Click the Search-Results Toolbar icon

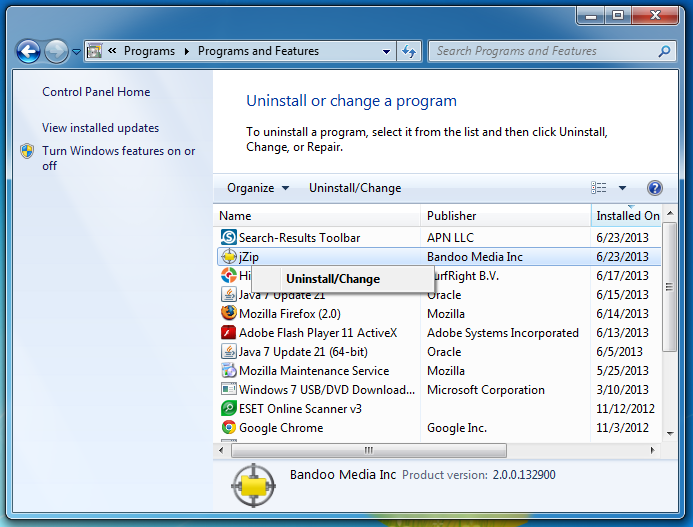coord(228,237)
